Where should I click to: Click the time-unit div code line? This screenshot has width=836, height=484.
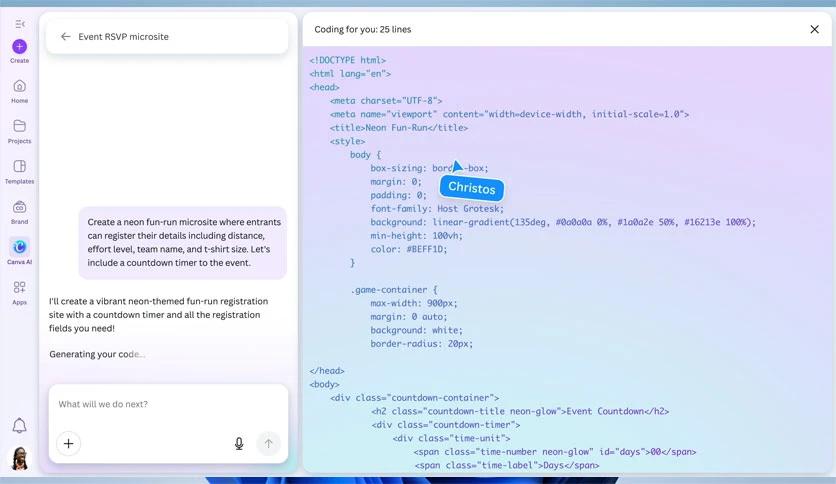tap(452, 438)
